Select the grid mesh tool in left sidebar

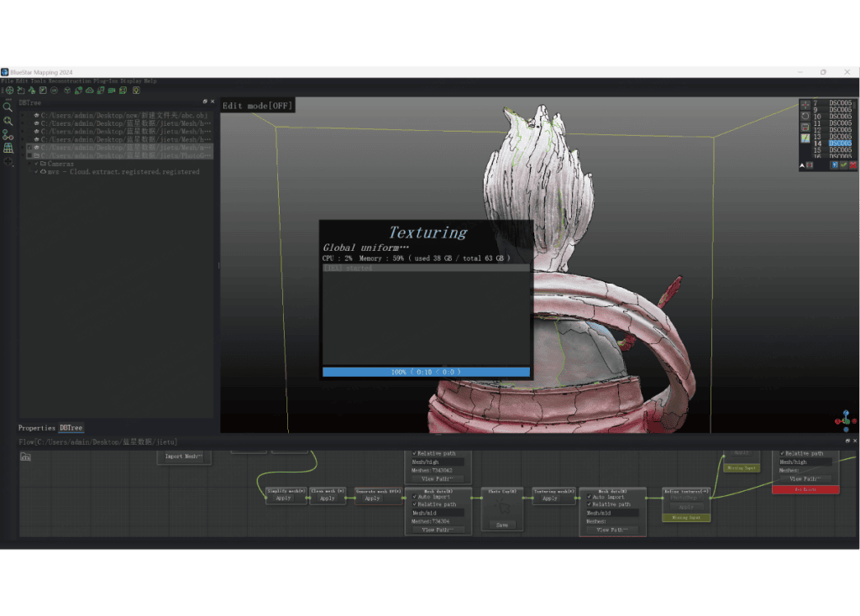(x=8, y=148)
